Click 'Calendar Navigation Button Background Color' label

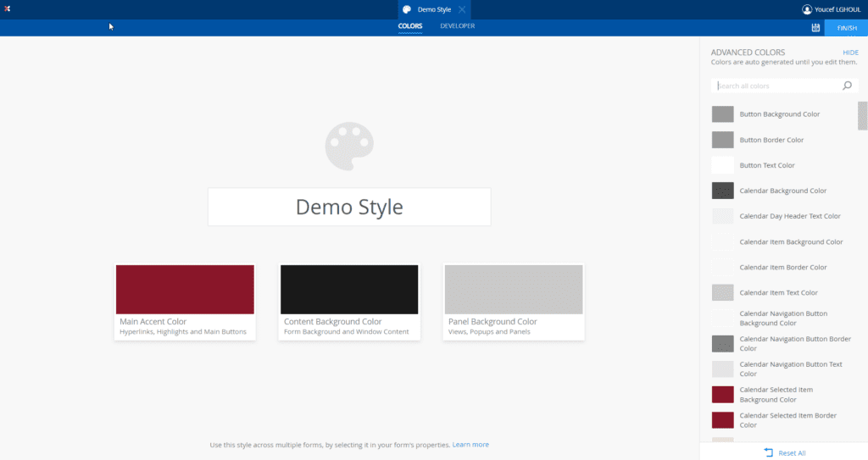pos(783,319)
